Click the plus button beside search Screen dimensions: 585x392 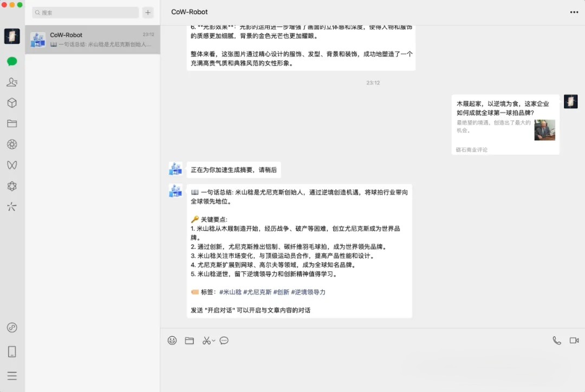148,12
